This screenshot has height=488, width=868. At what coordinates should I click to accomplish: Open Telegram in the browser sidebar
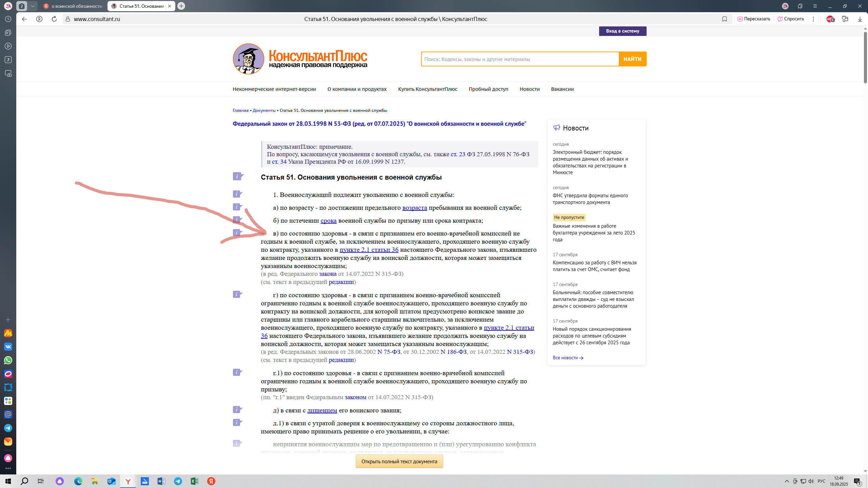click(8, 428)
